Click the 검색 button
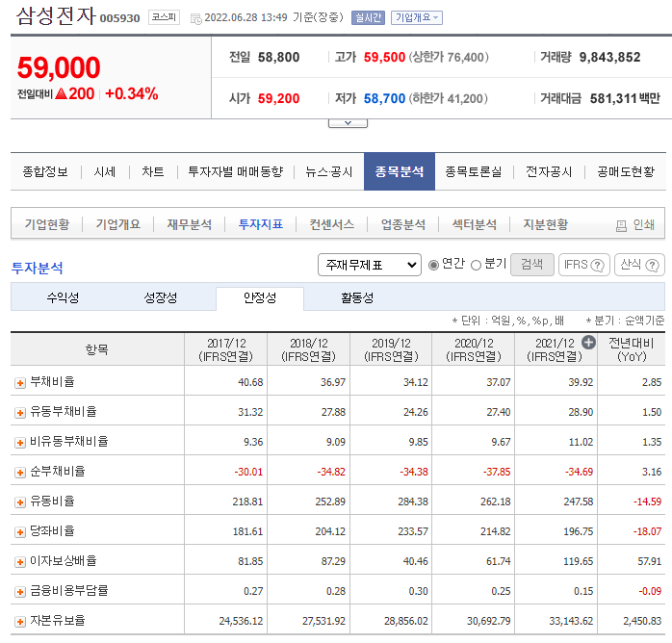Image resolution: width=672 pixels, height=643 pixels. coord(531,265)
